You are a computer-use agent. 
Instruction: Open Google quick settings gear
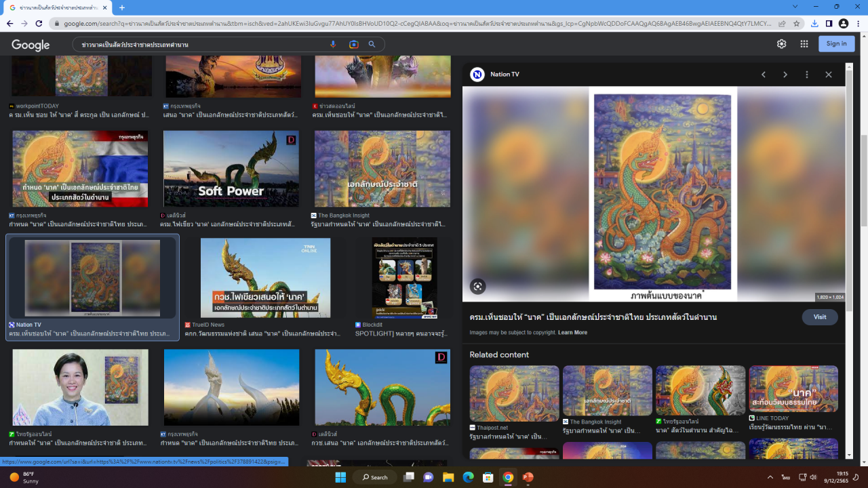[x=781, y=43]
